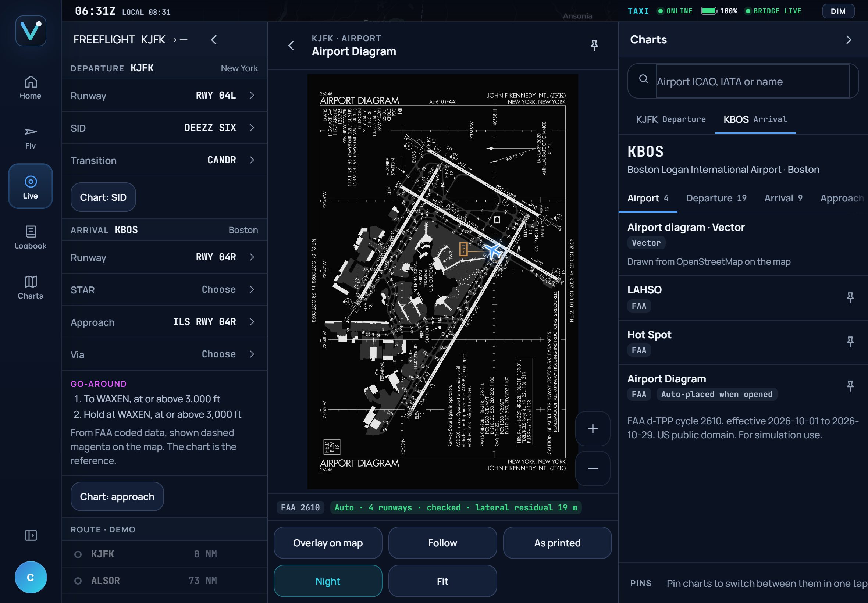
Task: Open Airport diagram · Vector entry
Action: (x=743, y=244)
